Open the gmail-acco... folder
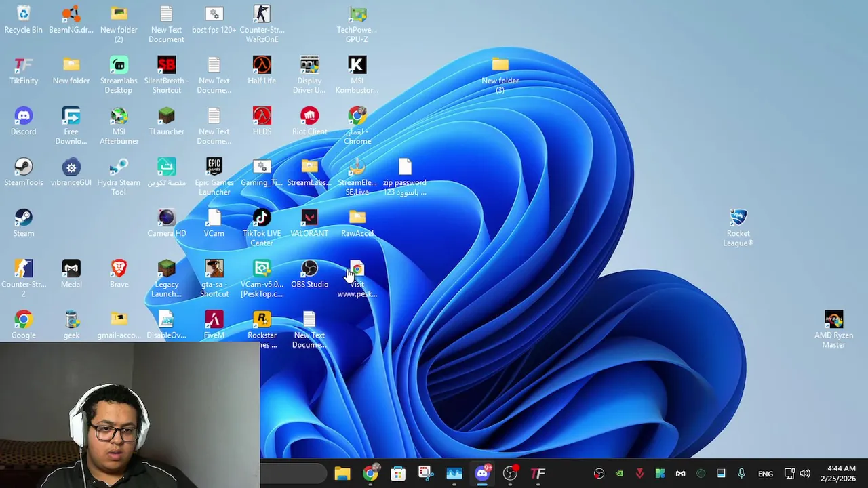Viewport: 868px width, 488px height. pyautogui.click(x=119, y=325)
